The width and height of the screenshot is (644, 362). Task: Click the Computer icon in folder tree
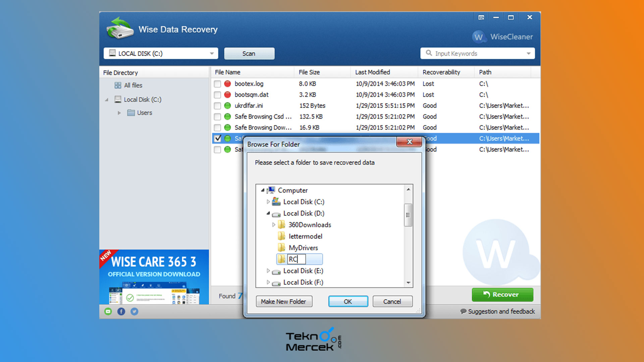[271, 190]
